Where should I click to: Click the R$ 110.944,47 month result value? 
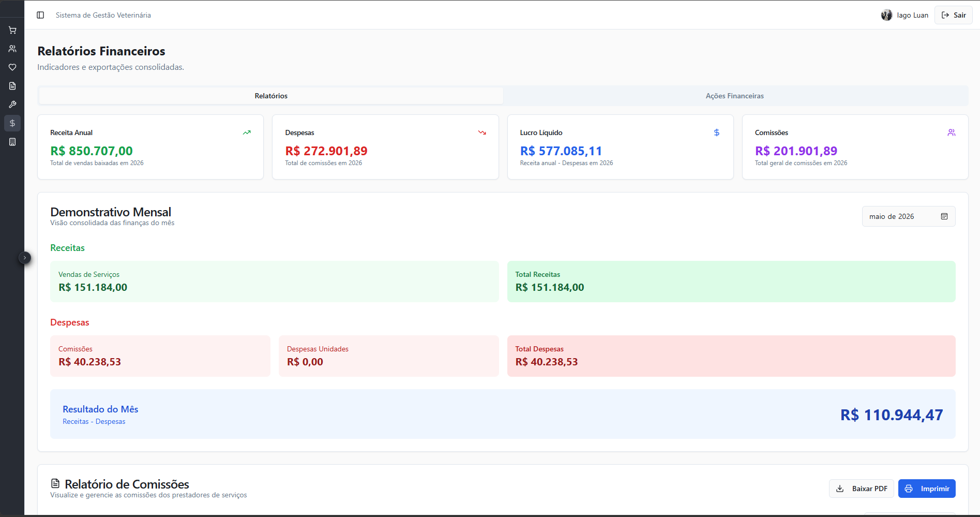892,415
